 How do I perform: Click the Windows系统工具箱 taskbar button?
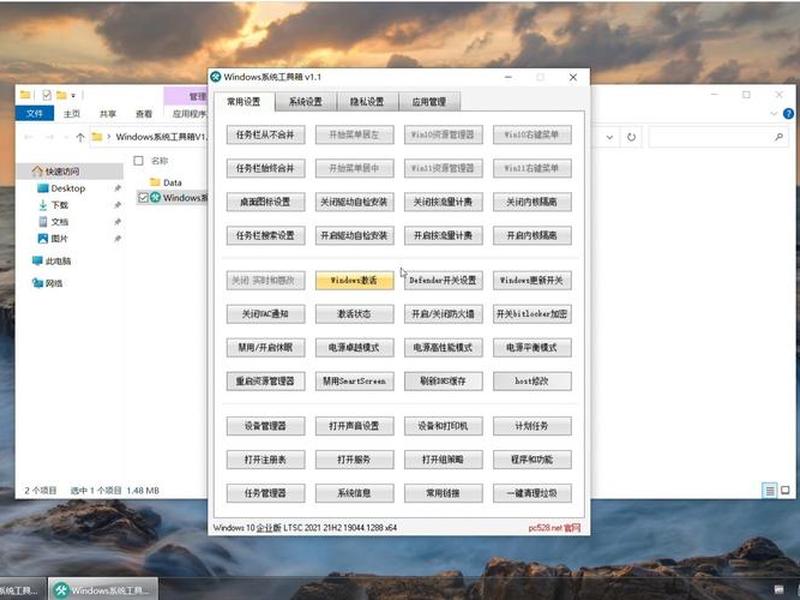coord(103,590)
